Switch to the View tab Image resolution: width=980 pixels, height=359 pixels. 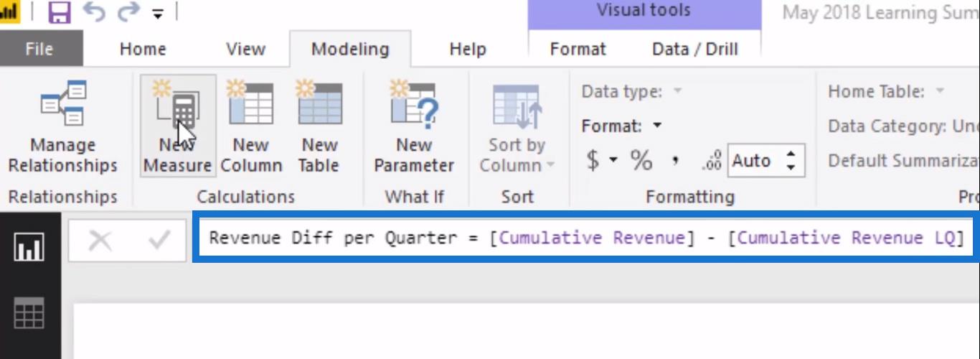click(x=245, y=49)
